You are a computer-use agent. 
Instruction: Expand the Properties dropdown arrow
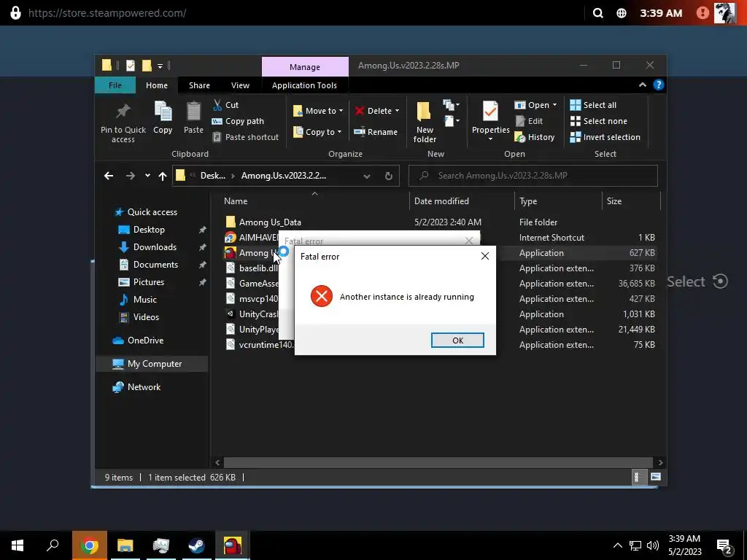(x=490, y=139)
